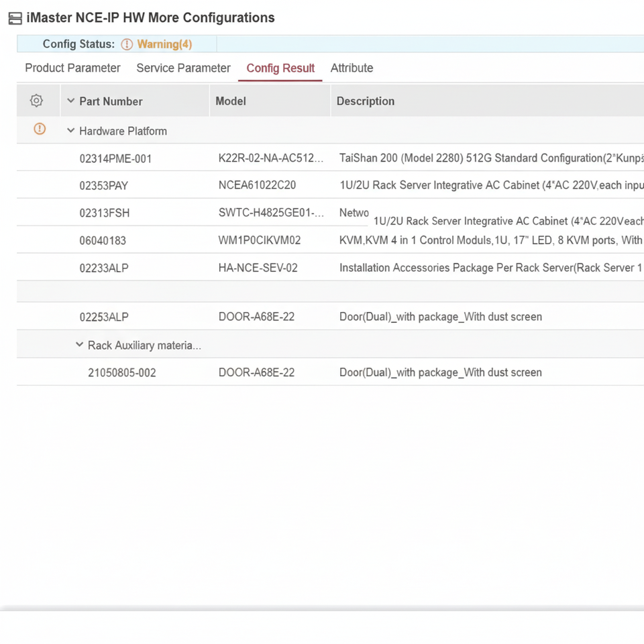Select part number 02314PME-001
644x644 pixels.
coord(115,158)
